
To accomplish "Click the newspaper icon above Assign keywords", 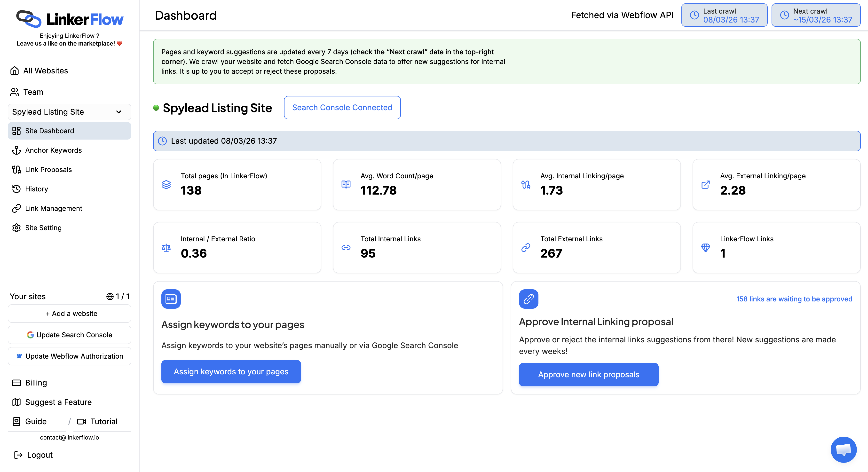I will click(x=171, y=299).
